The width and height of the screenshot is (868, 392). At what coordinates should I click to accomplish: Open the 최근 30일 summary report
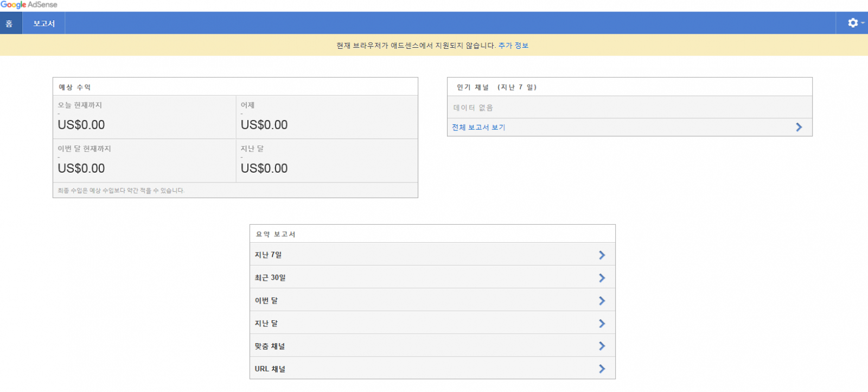coord(270,277)
